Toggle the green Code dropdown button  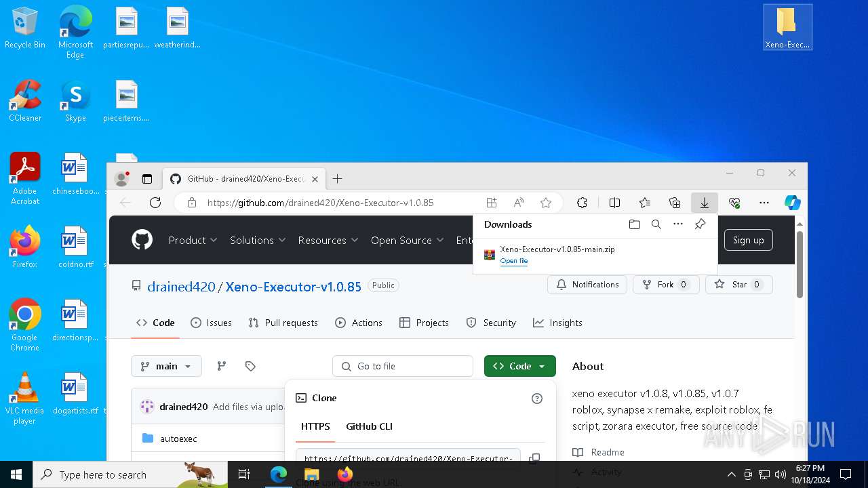520,366
